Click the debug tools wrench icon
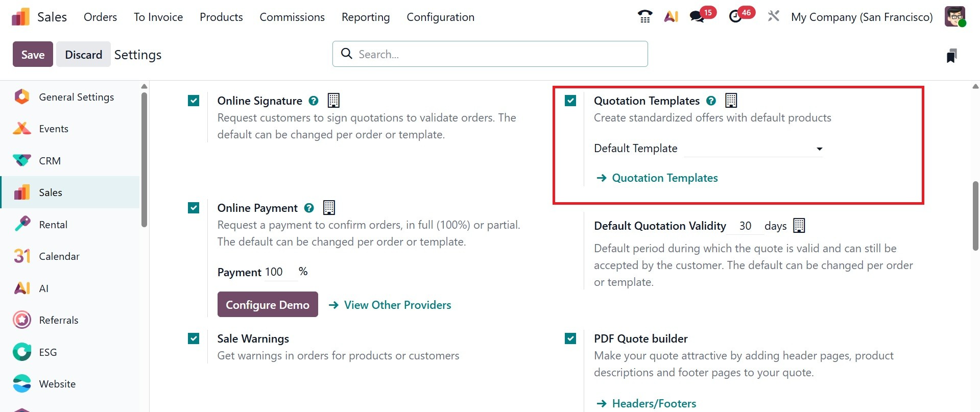Viewport: 980px width, 412px height. [773, 16]
